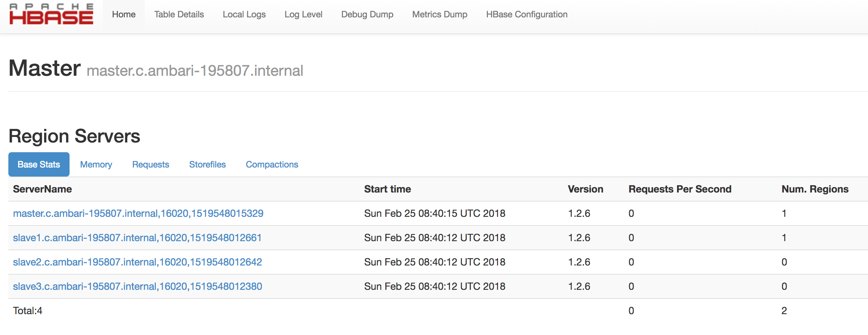Switch to the Memory tab
This screenshot has height=335, width=868.
(96, 164)
